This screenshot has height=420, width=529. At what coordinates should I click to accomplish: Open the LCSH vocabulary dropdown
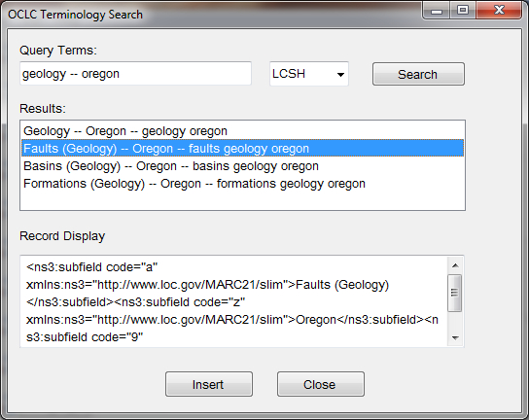coord(308,74)
